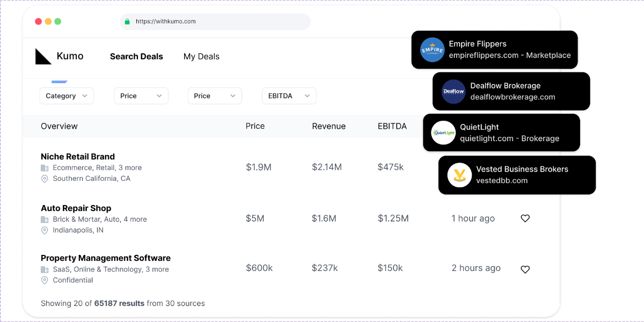Click the Vested Business Brokers logo
Image resolution: width=644 pixels, height=322 pixels.
point(459,175)
